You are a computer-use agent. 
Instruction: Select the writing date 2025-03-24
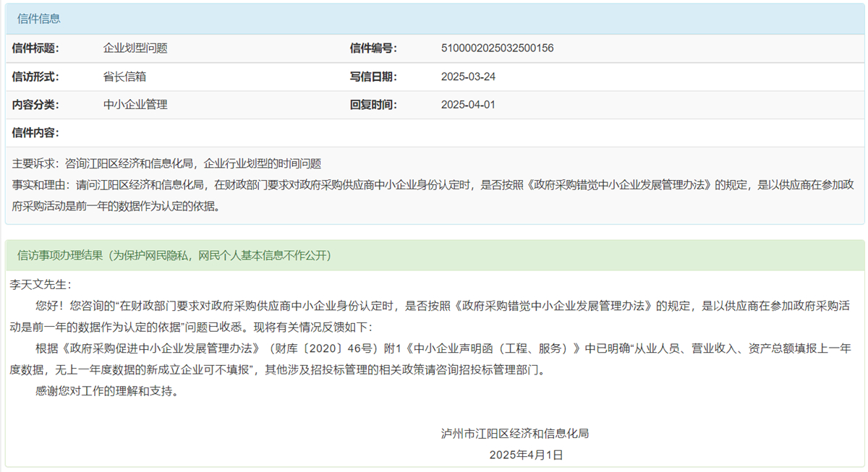(x=468, y=77)
